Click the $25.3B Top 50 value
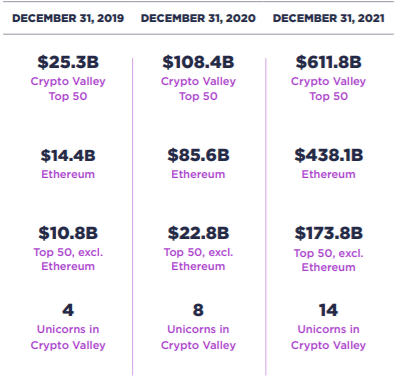 pos(68,62)
